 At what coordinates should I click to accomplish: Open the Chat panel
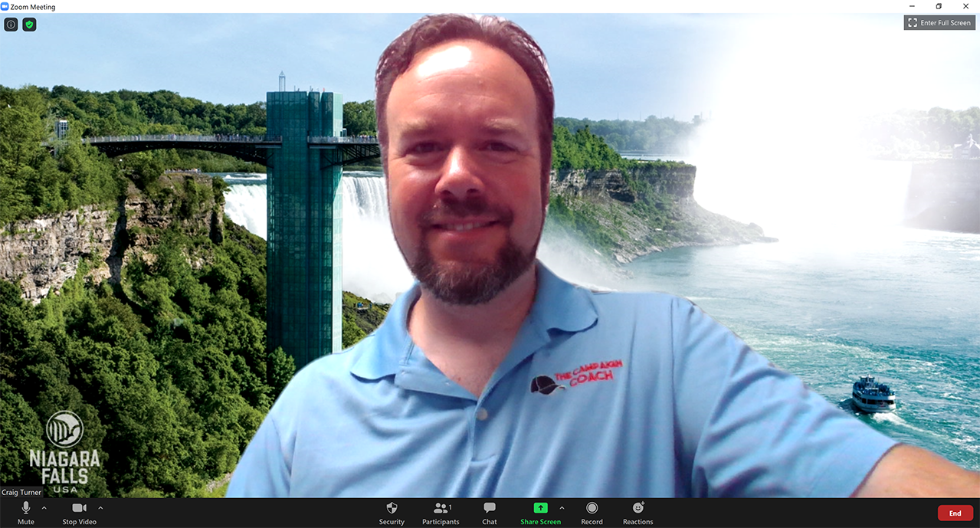[490, 513]
